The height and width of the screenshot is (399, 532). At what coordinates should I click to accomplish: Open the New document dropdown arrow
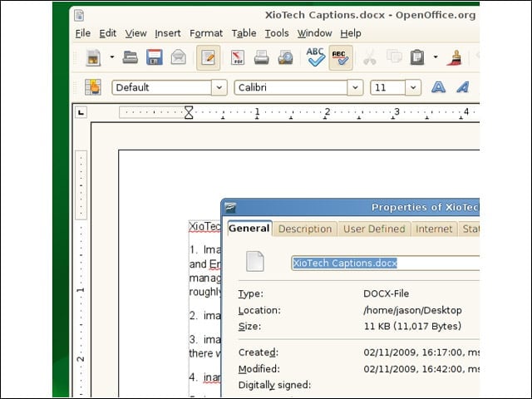tap(112, 57)
